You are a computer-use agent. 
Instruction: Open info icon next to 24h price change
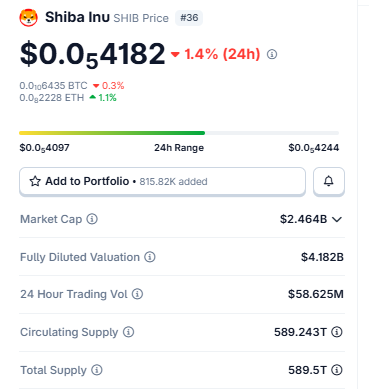pos(272,54)
